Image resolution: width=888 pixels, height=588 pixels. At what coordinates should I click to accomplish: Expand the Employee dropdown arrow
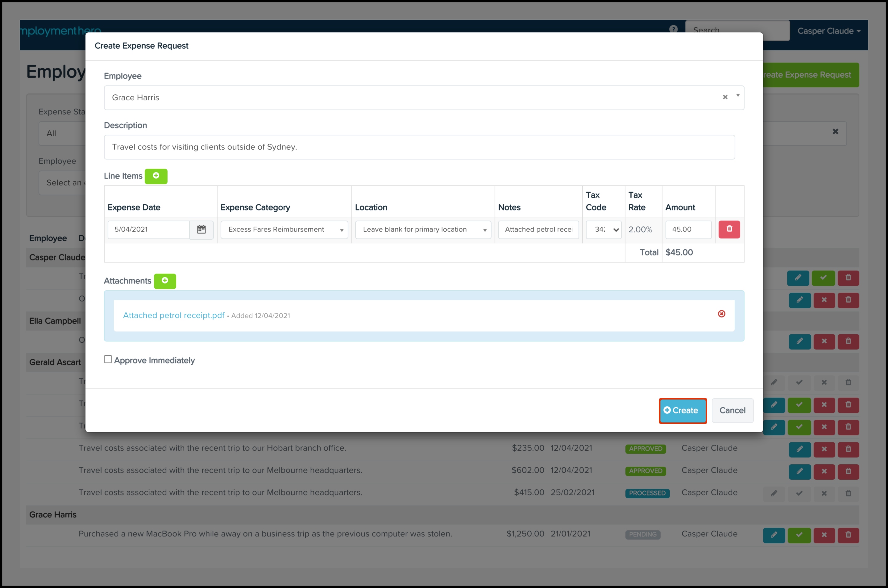point(738,96)
